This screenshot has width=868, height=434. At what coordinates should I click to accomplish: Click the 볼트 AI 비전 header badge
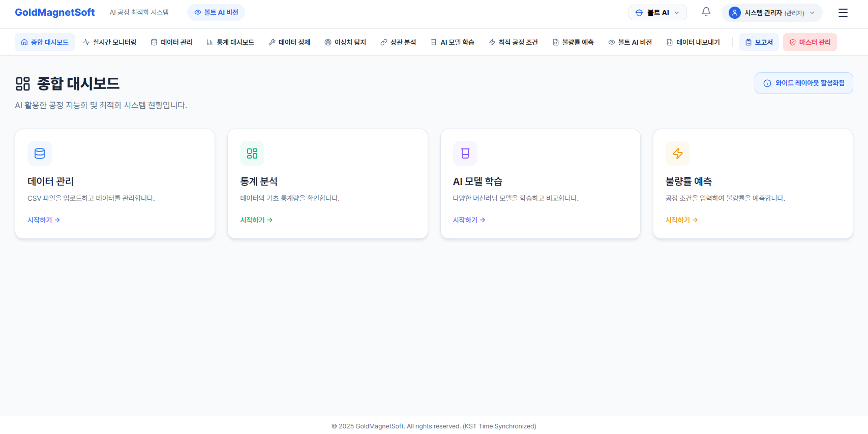point(216,12)
